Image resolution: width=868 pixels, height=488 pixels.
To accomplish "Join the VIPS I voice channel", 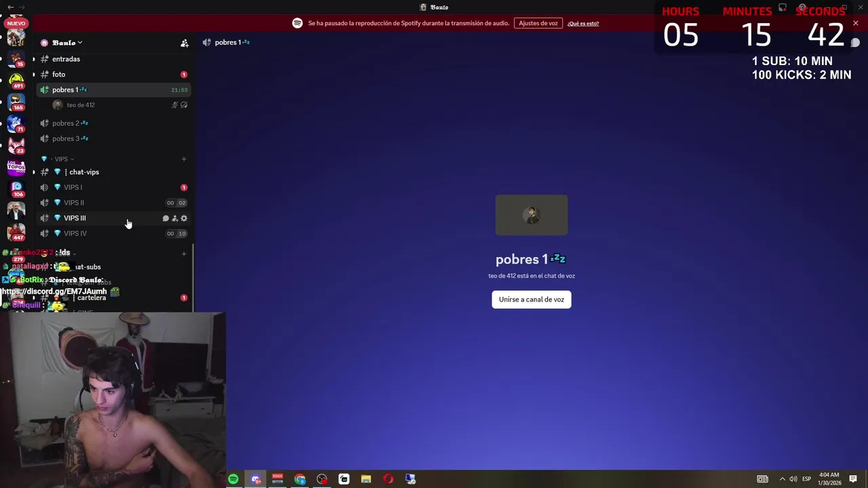I will [x=113, y=187].
